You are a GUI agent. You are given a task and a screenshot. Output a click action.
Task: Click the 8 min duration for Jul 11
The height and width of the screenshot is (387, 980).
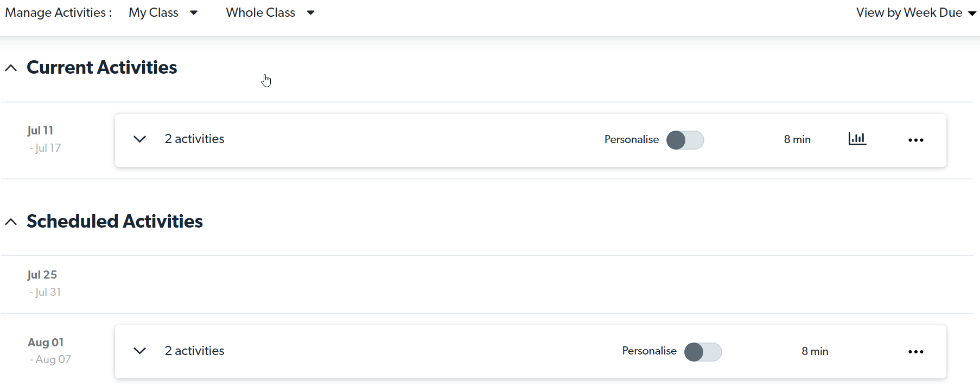pyautogui.click(x=797, y=139)
